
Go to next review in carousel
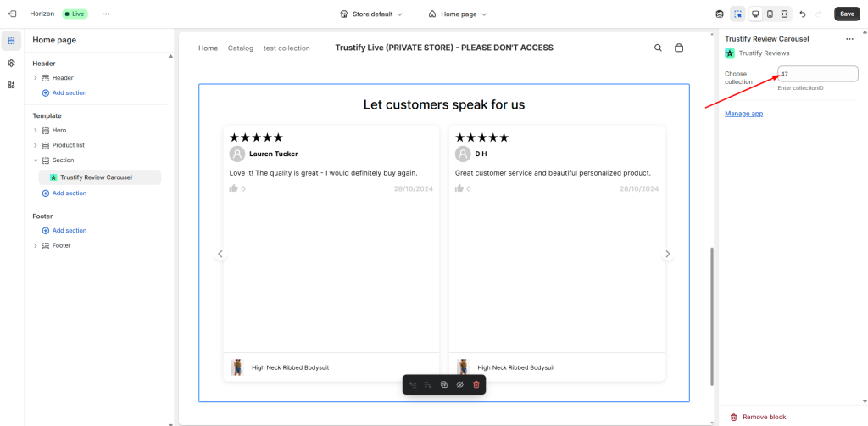(668, 254)
